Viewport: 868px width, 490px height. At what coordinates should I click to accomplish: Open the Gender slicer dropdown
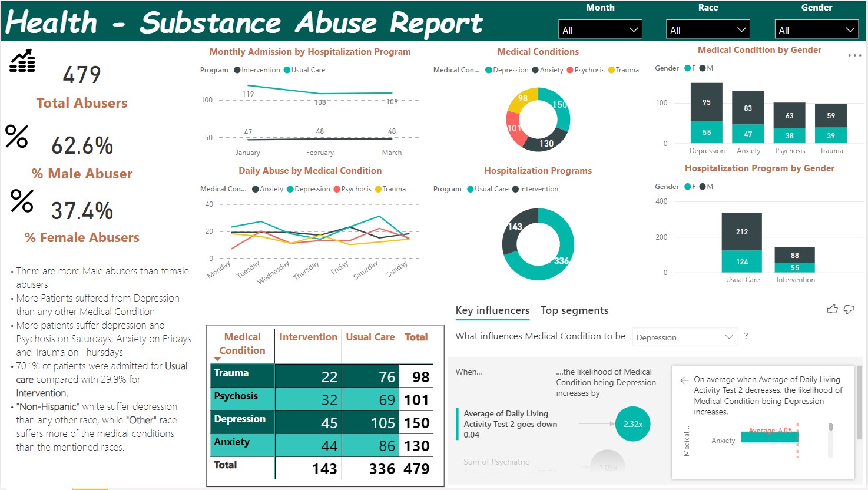(816, 30)
